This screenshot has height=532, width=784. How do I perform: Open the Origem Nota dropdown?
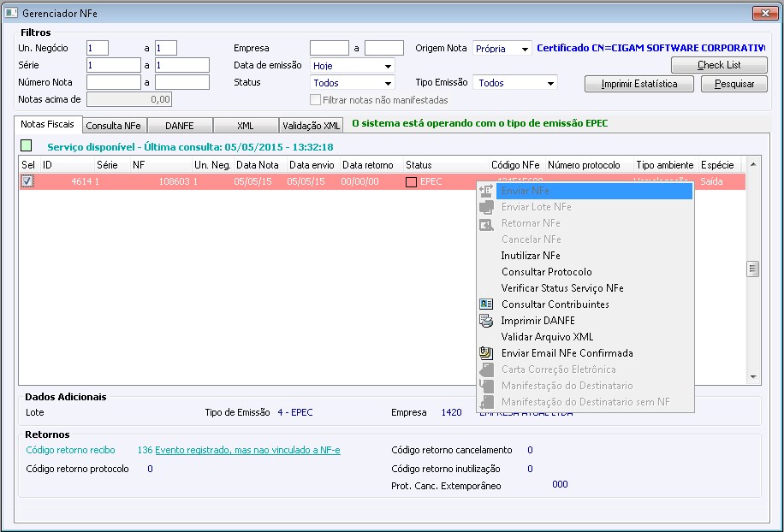pos(525,49)
